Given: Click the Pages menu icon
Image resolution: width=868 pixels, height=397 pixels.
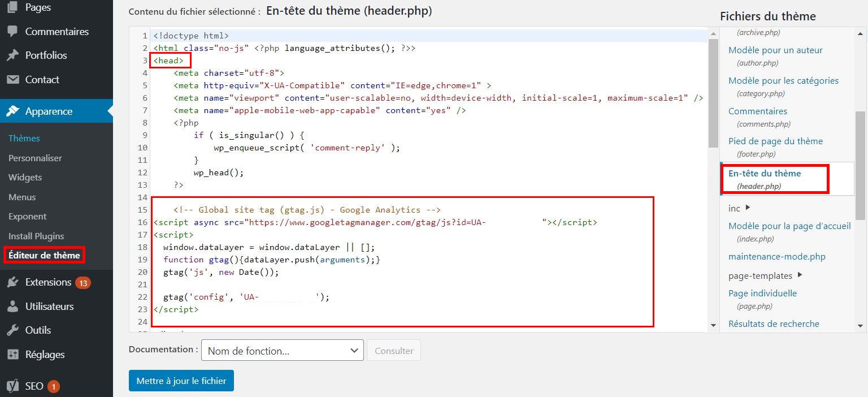Looking at the screenshot, I should pos(12,7).
